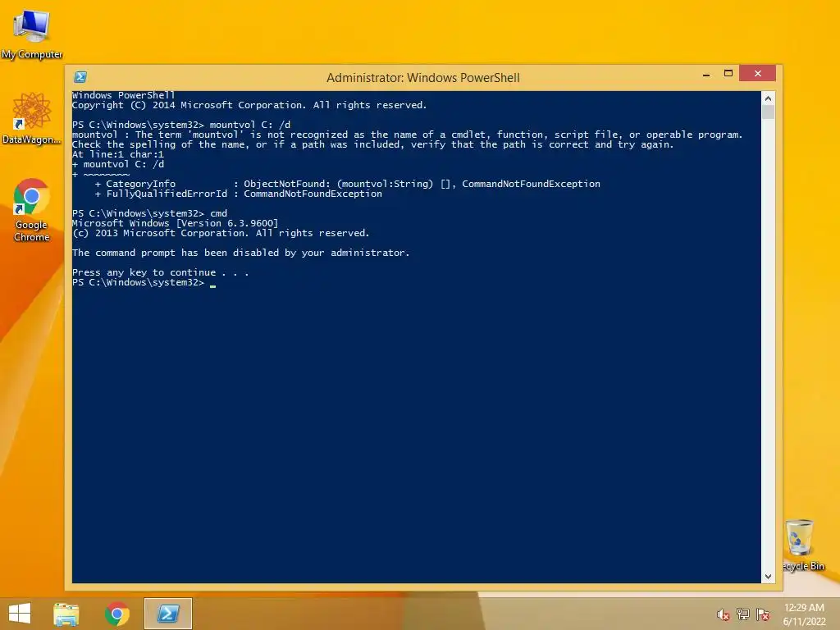Screen dimensions: 840x630
Task: Click the scrollbar up arrow in PowerShell
Action: [768, 98]
